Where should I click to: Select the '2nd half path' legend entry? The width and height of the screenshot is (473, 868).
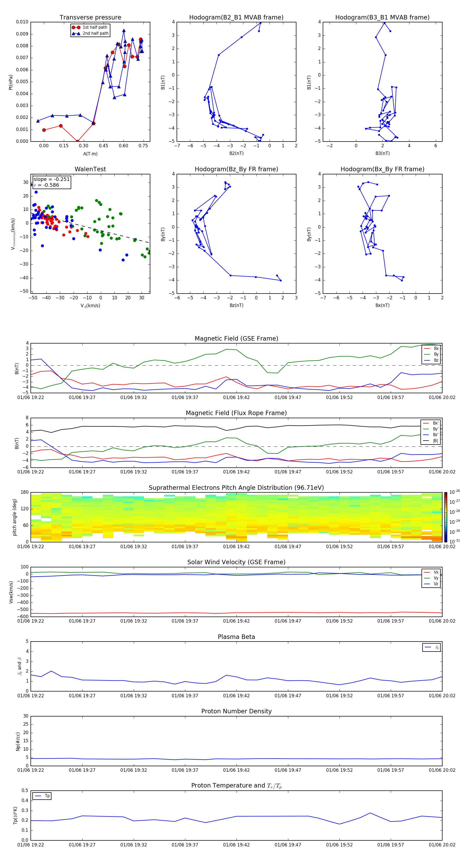click(90, 33)
